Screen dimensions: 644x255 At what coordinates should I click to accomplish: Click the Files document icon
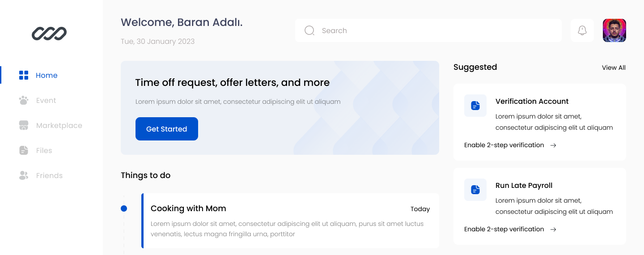point(24,150)
